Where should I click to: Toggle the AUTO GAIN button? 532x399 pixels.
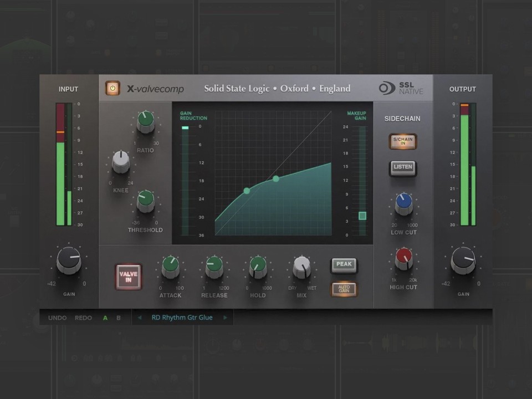[344, 289]
